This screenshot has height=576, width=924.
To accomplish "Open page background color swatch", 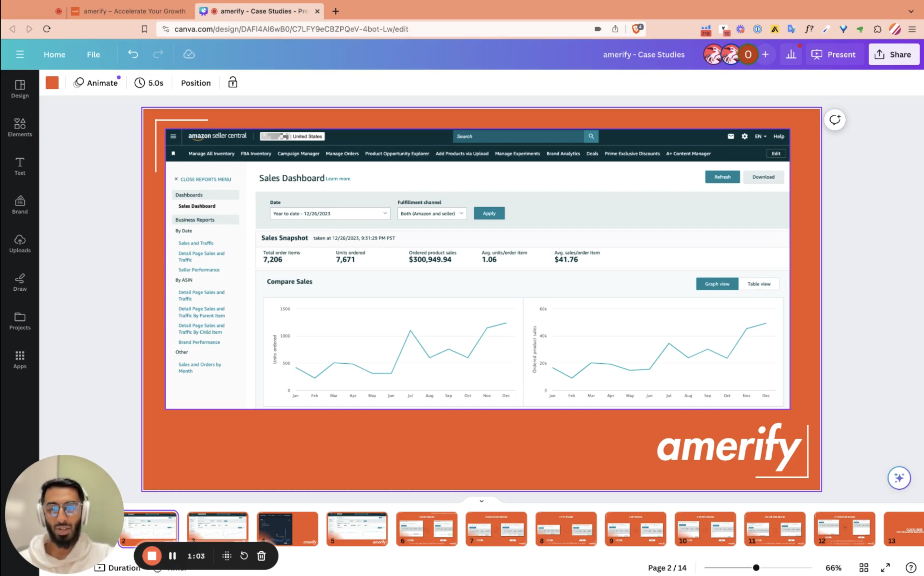I will coord(52,83).
